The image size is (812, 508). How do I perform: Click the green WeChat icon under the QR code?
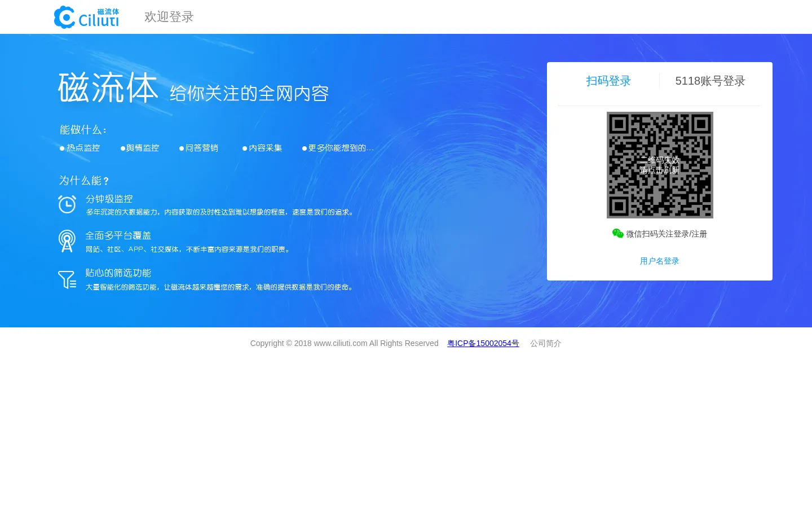(x=618, y=234)
